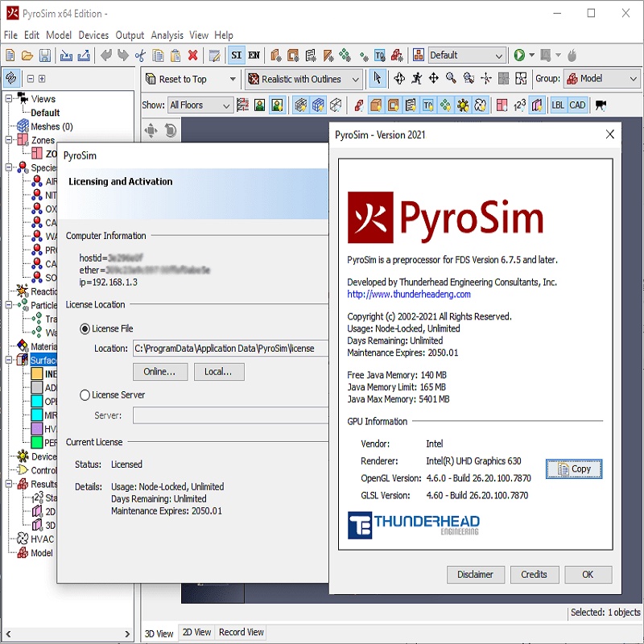
Task: Switch to the 2D View tab
Action: [196, 633]
